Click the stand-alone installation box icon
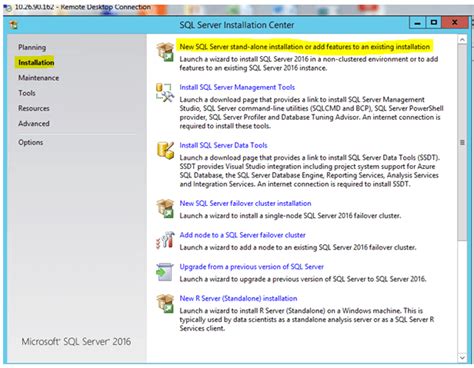The image size is (474, 368). pos(165,52)
